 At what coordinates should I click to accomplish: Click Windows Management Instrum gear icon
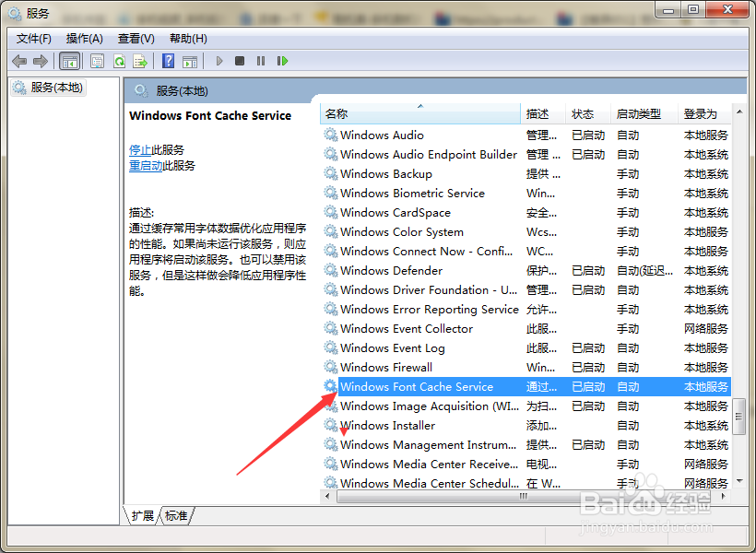(331, 444)
